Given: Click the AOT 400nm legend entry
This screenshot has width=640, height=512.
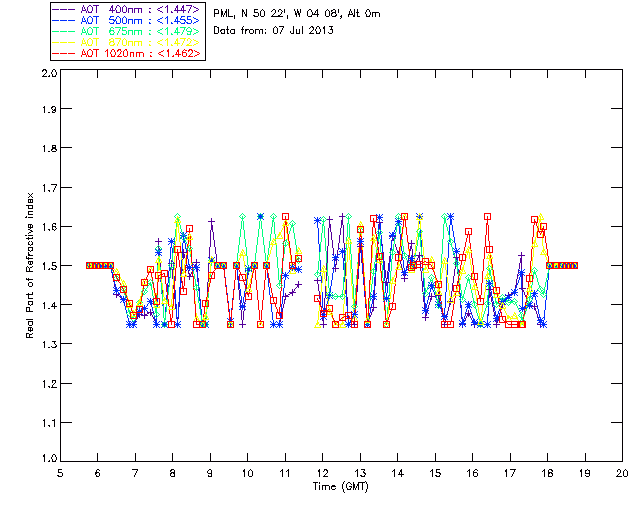Looking at the screenshot, I should [x=126, y=9].
